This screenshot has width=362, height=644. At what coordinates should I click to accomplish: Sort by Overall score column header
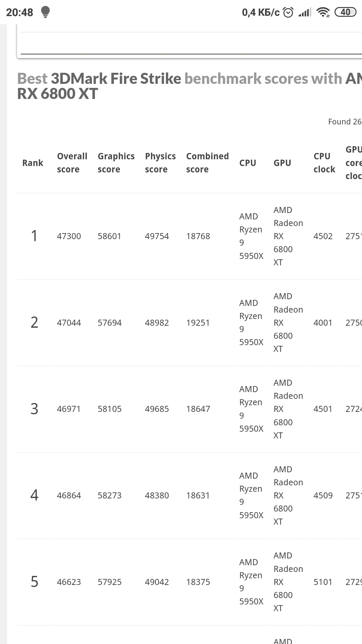click(x=72, y=163)
